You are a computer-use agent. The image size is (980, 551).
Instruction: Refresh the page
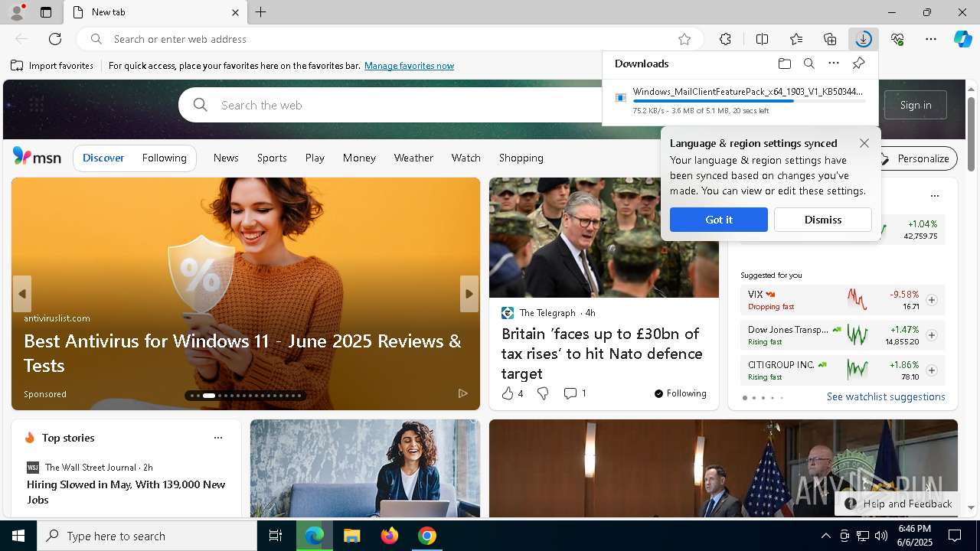(x=55, y=39)
